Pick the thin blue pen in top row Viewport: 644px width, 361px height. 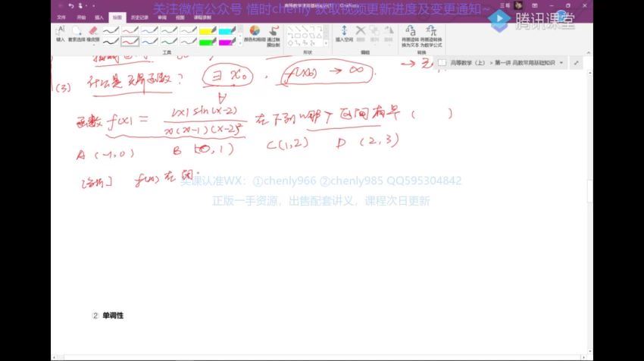coord(149,30)
